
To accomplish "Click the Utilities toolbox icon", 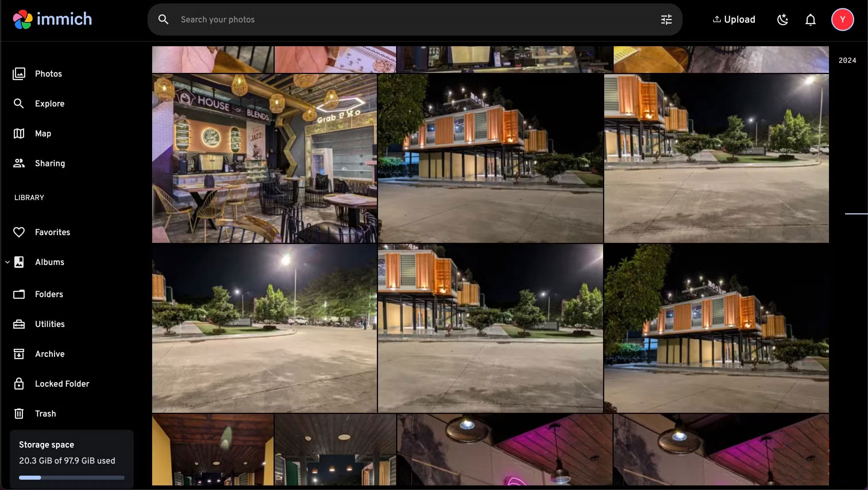I will click(19, 324).
